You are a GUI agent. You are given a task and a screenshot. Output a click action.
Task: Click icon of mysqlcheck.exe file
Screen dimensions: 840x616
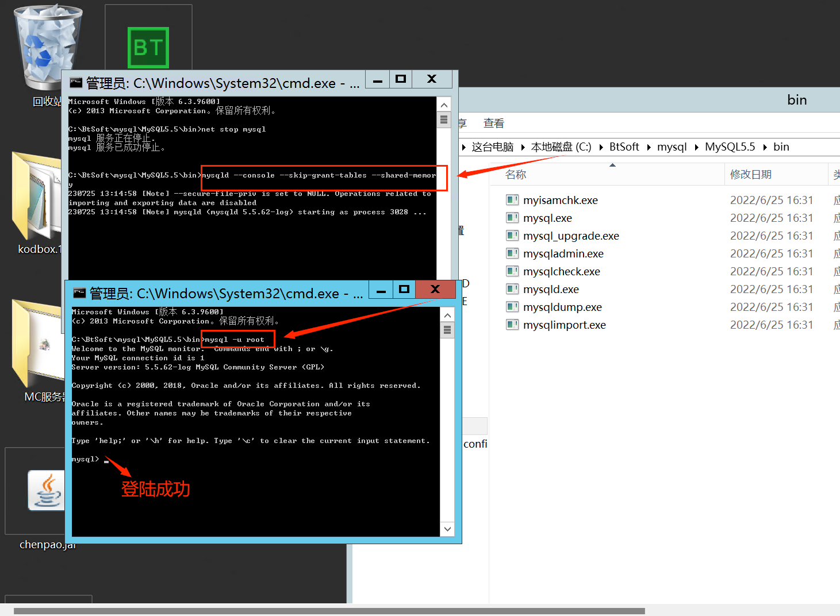pos(512,271)
